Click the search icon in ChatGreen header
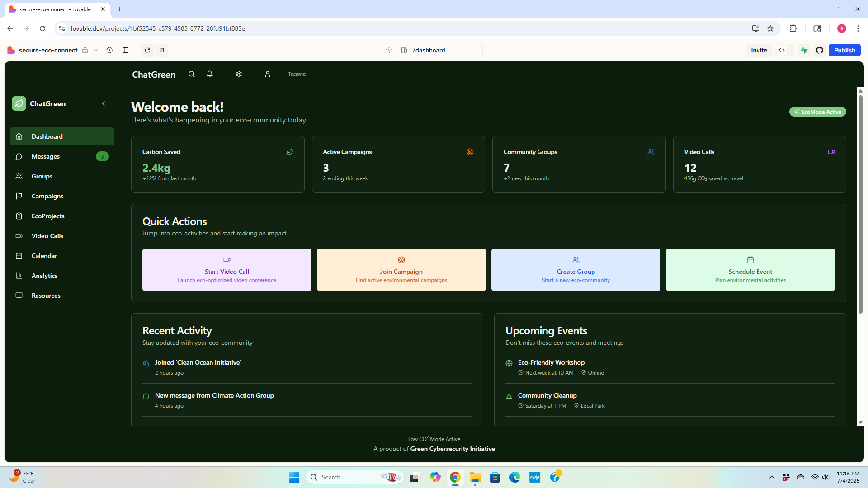Viewport: 868px width, 488px height. (192, 74)
